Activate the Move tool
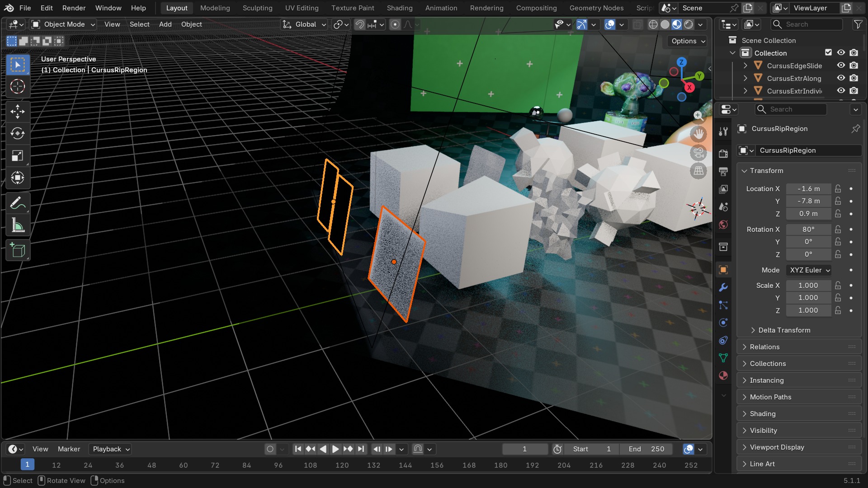Screen dimensions: 868x488 [x=18, y=112]
